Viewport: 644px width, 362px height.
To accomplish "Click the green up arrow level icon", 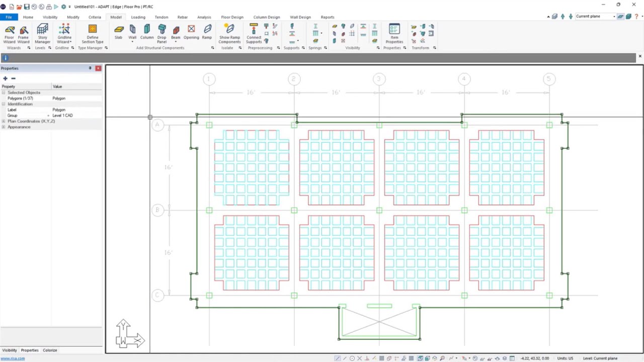I will tap(562, 17).
